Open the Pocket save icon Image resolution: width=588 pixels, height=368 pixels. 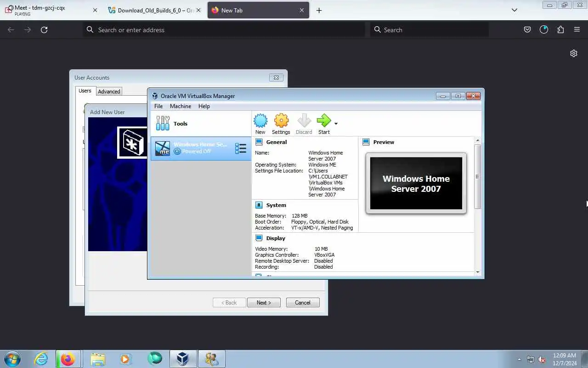click(527, 29)
